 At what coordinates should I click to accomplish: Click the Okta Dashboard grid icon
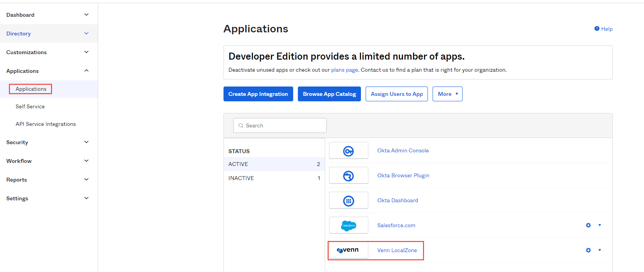[348, 201]
